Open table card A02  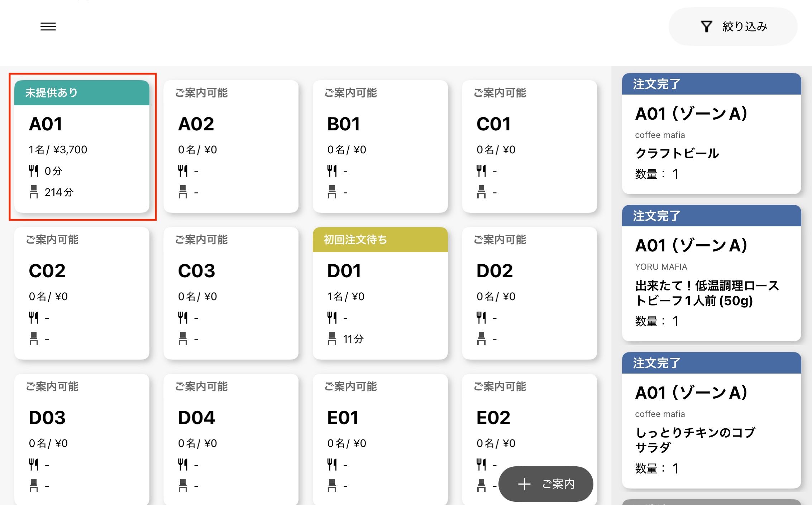pyautogui.click(x=231, y=146)
